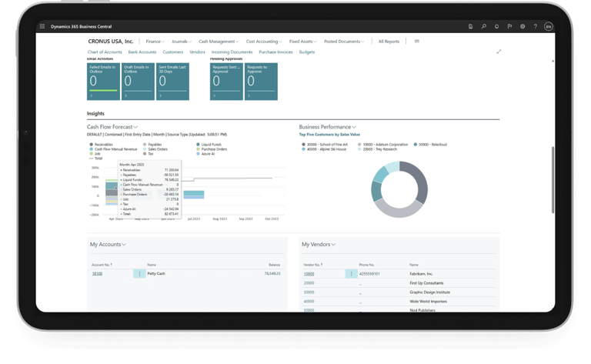Open the search magnifier icon
Viewport: 591px width, 364px height.
tap(483, 26)
